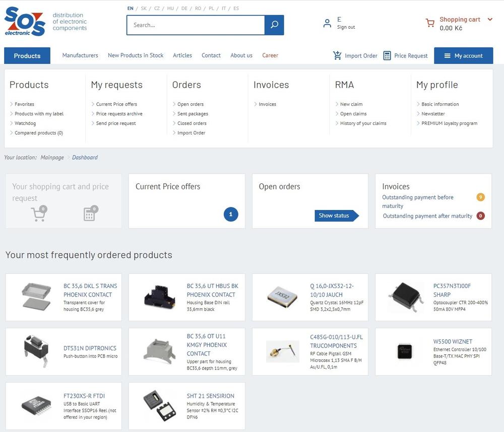Open Import Order under Orders
Image resolution: width=504 pixels, height=432 pixels.
pyautogui.click(x=191, y=133)
